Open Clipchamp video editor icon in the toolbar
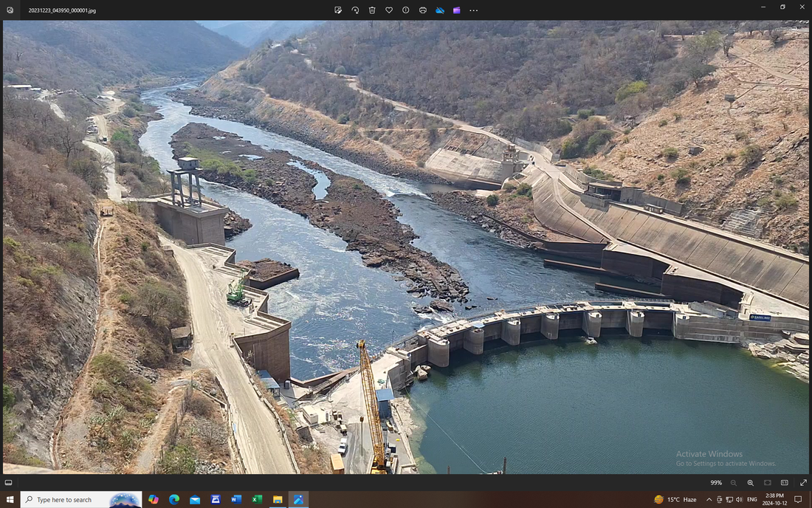 coord(457,10)
